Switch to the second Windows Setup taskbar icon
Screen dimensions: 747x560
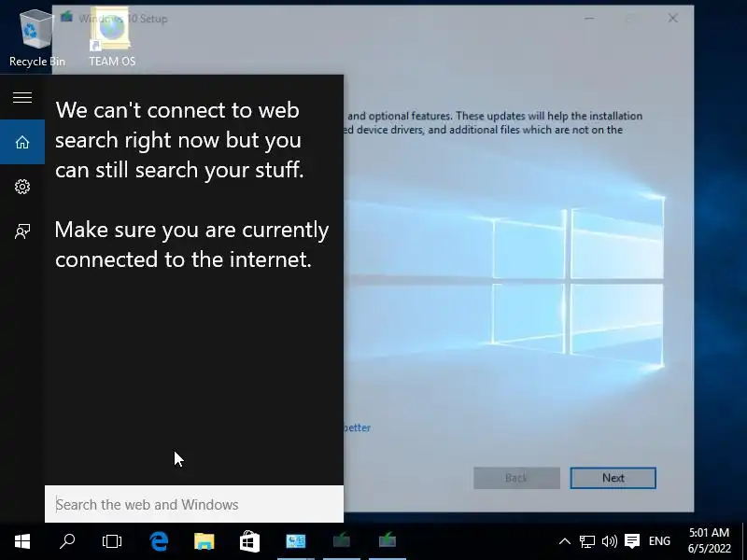point(388,541)
